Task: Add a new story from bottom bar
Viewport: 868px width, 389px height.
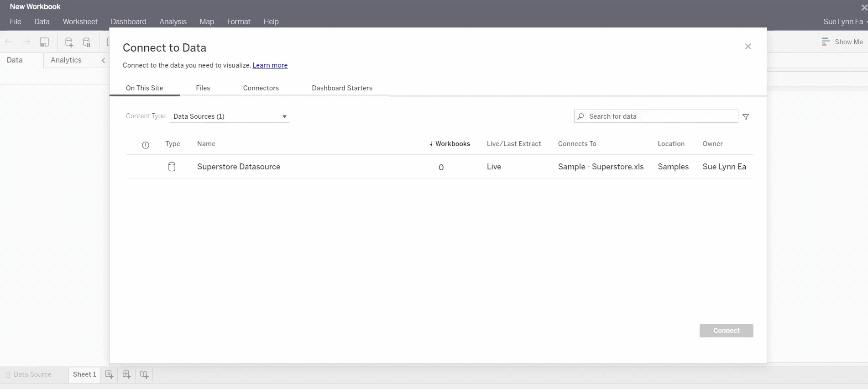Action: point(144,374)
